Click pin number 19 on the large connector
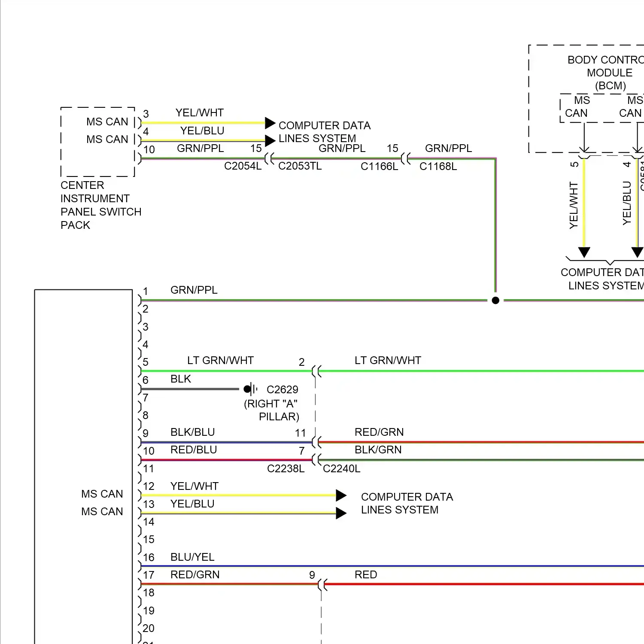The image size is (644, 644). pyautogui.click(x=149, y=611)
